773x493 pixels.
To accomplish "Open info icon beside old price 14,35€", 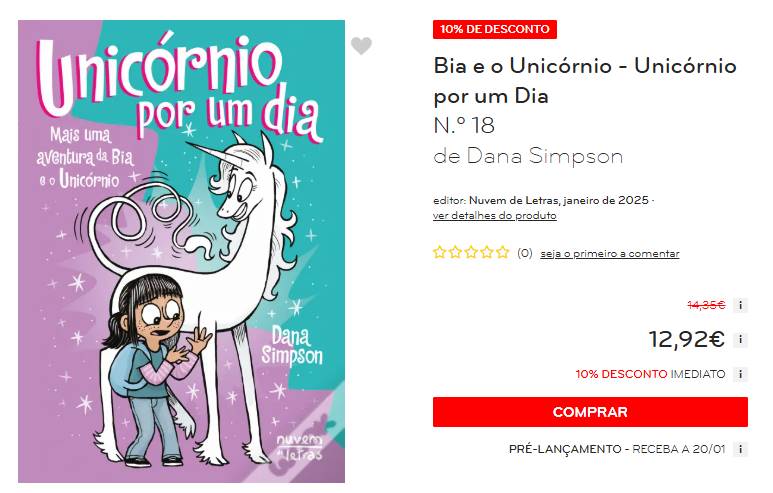I will 740,306.
